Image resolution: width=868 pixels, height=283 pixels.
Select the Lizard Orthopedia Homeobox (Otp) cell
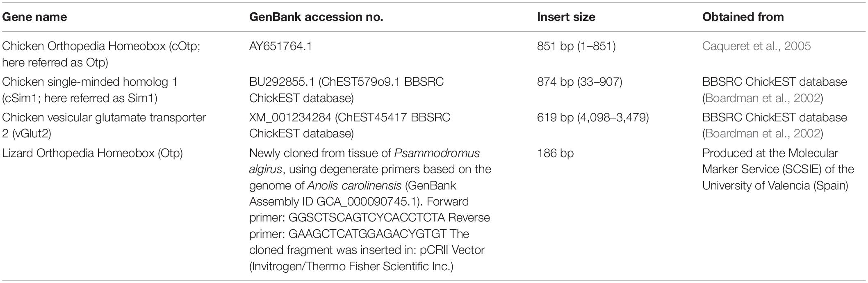92,153
